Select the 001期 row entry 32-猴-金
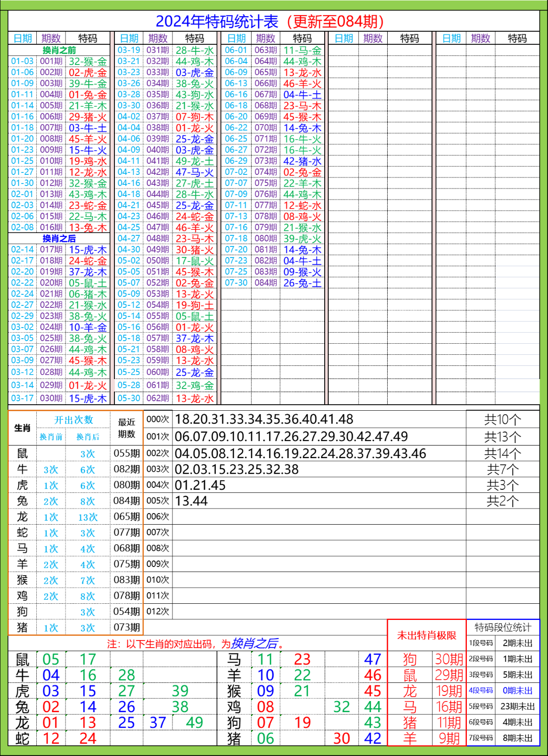Image resolution: width=548 pixels, height=756 pixels. click(88, 61)
